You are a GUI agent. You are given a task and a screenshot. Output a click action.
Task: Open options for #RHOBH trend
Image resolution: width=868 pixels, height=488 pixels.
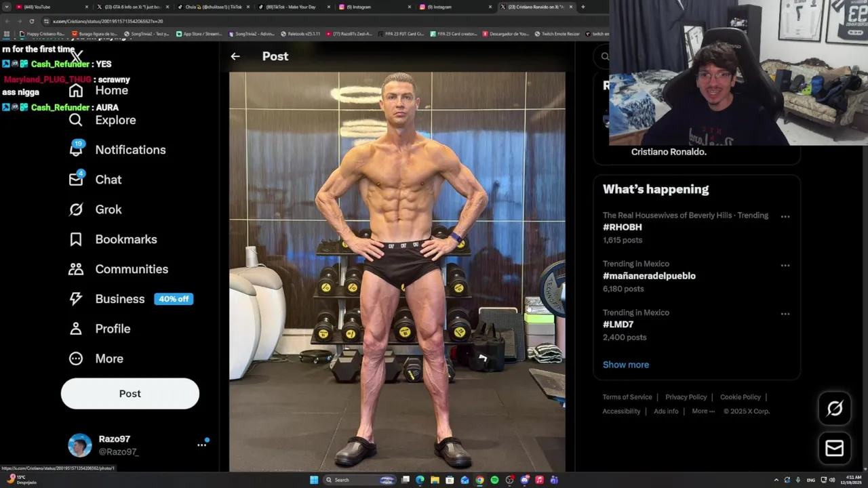coord(785,216)
